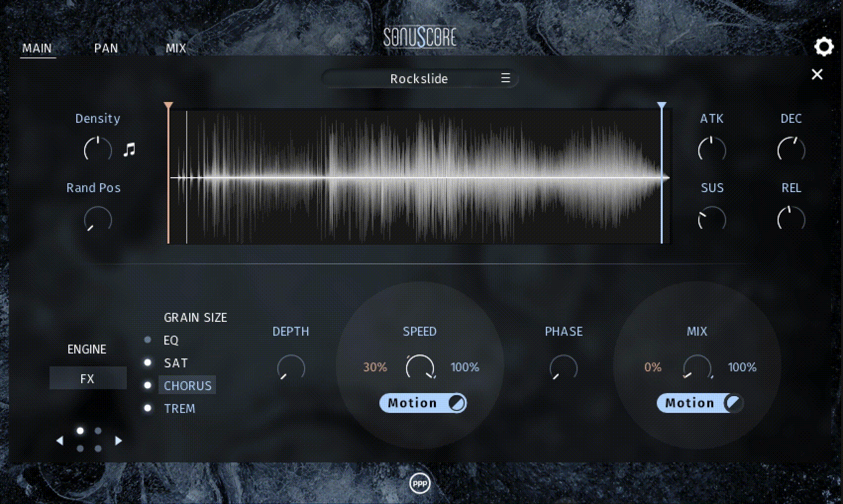
Task: Click the chorus DEPTH knob
Action: coord(291,368)
